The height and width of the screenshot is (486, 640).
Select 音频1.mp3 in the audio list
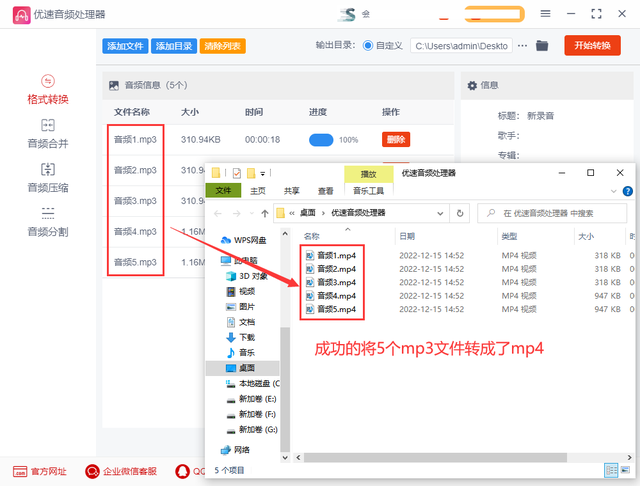(135, 140)
